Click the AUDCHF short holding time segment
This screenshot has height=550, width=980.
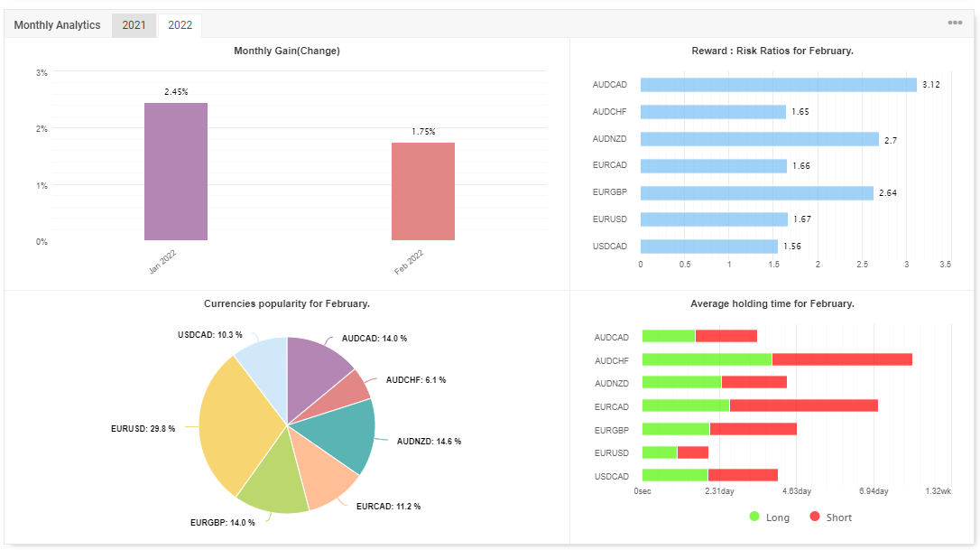click(x=843, y=359)
